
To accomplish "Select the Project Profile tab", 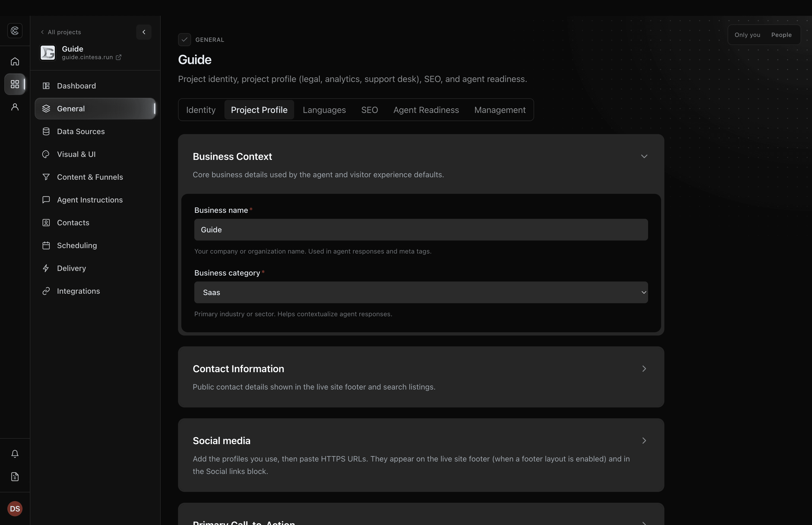I will click(x=259, y=110).
